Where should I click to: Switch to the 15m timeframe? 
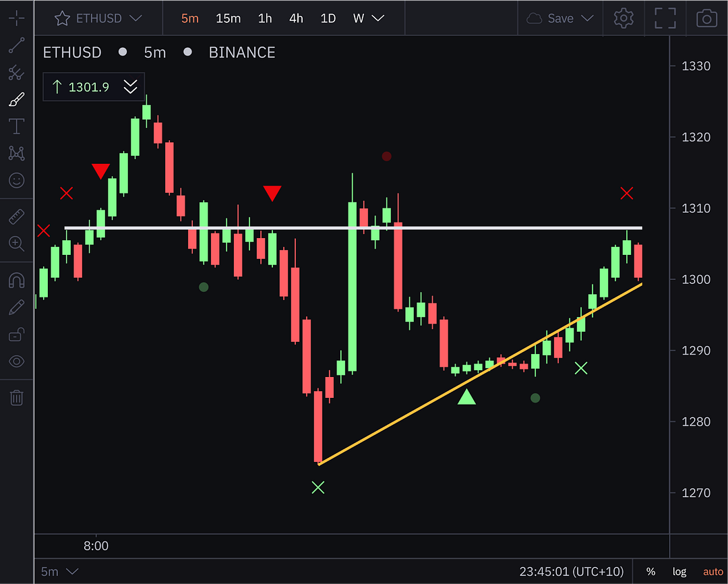228,18
